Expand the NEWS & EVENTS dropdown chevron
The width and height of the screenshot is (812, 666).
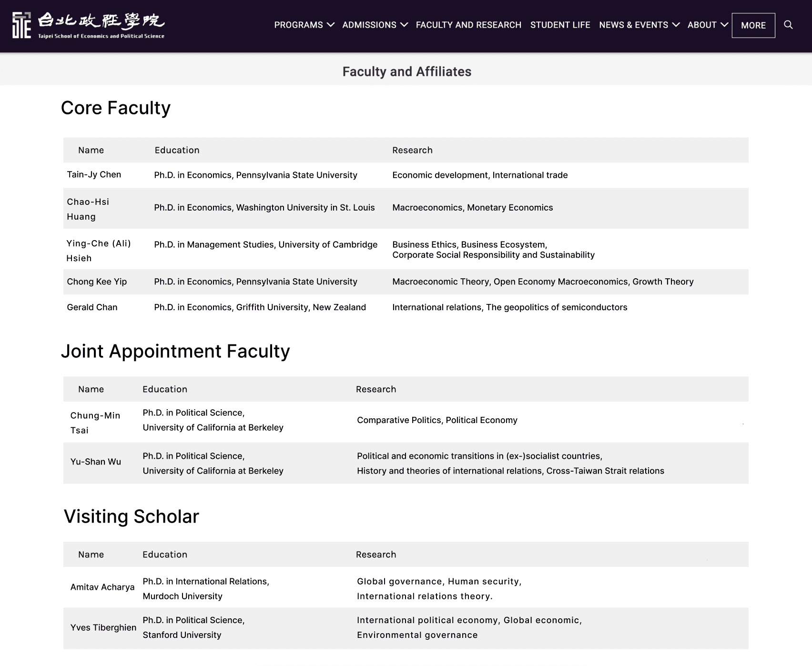pyautogui.click(x=676, y=25)
